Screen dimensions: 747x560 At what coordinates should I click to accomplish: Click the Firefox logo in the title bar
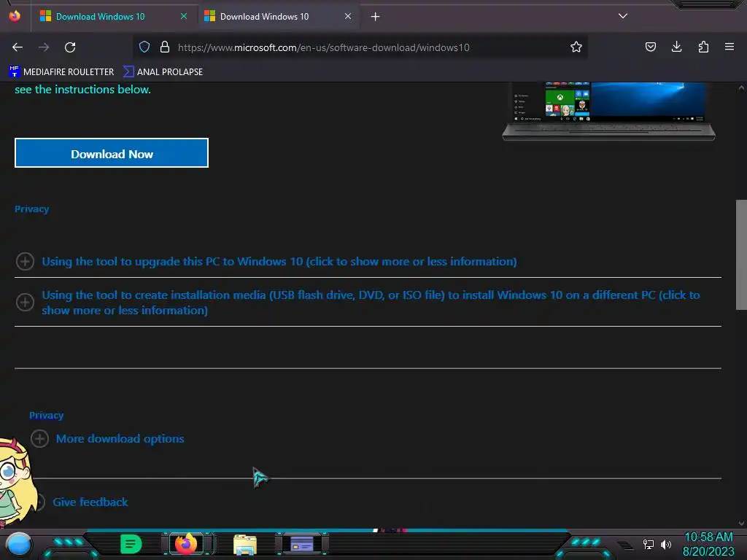(15, 16)
